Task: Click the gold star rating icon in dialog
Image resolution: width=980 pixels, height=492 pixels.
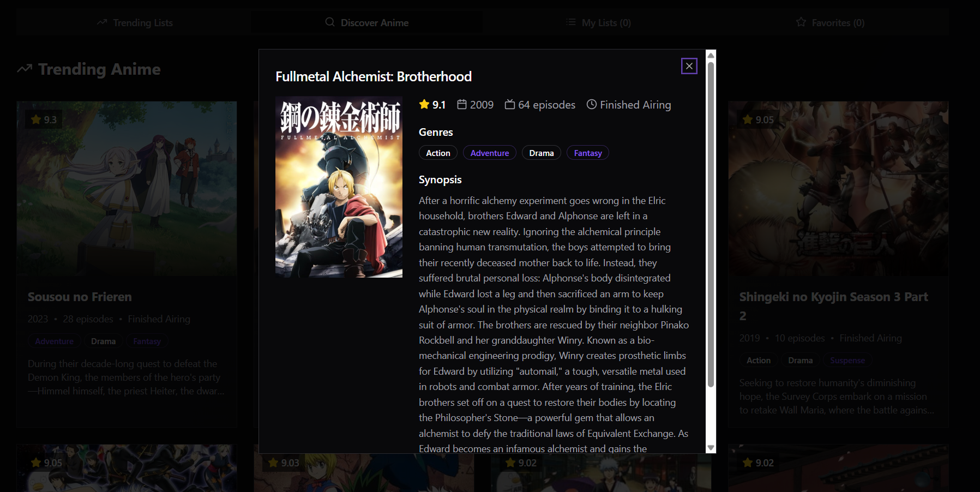Action: pos(424,104)
